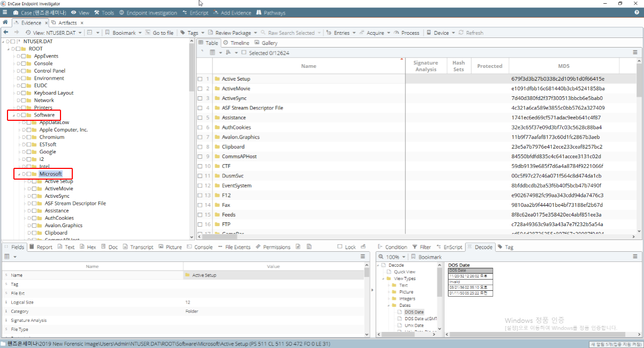
Task: Open the Tag tab in the decode pane
Action: tap(505, 247)
